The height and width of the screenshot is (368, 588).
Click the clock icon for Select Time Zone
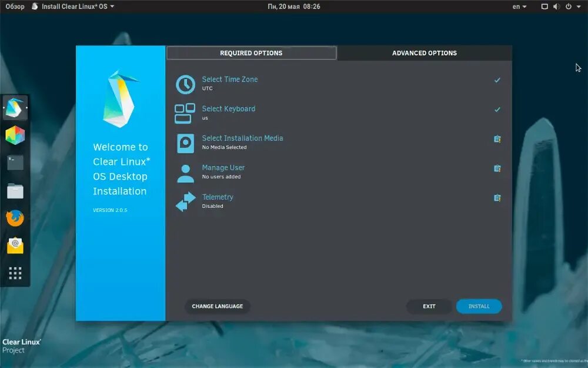(x=185, y=84)
